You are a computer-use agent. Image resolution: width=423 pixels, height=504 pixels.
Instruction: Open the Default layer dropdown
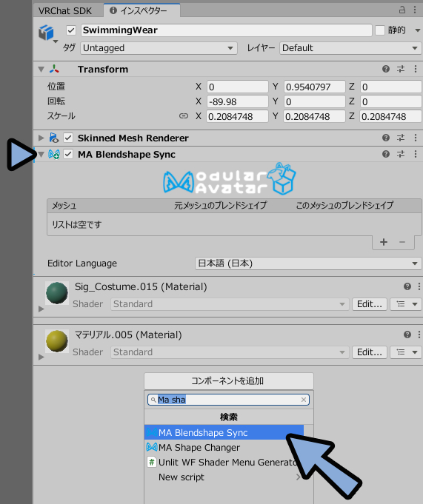(x=350, y=48)
